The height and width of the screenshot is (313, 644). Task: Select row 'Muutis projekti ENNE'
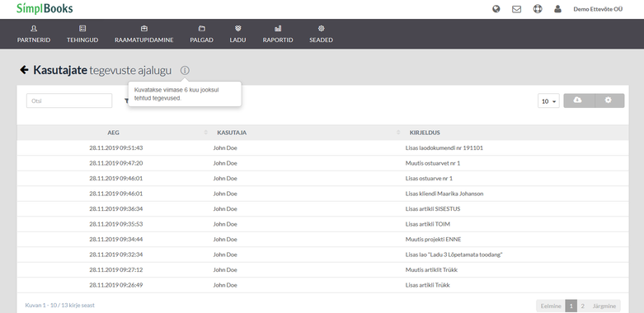[x=322, y=239]
